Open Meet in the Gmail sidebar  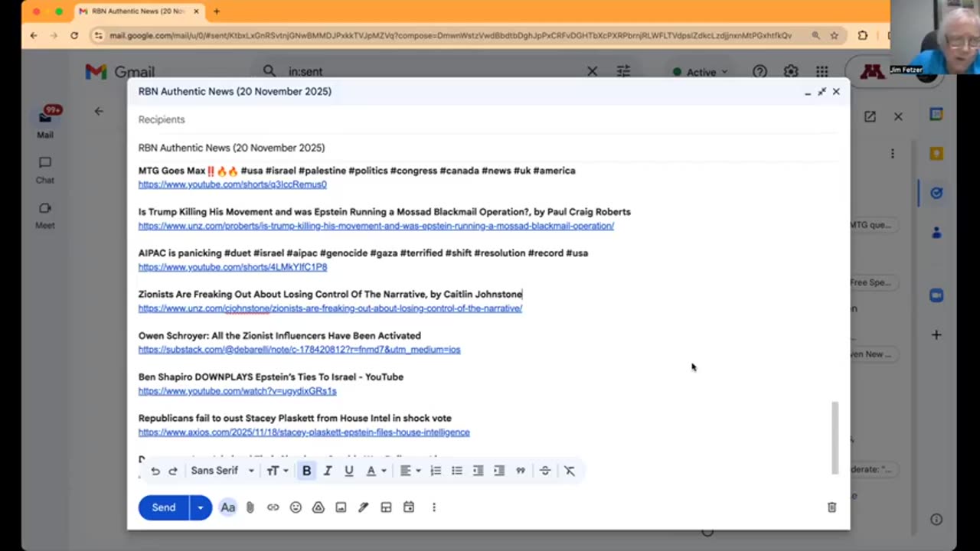point(45,215)
